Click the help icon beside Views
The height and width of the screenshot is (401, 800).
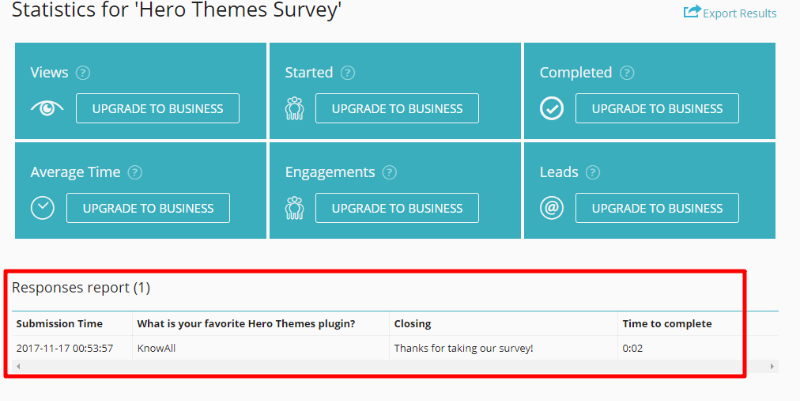[83, 73]
